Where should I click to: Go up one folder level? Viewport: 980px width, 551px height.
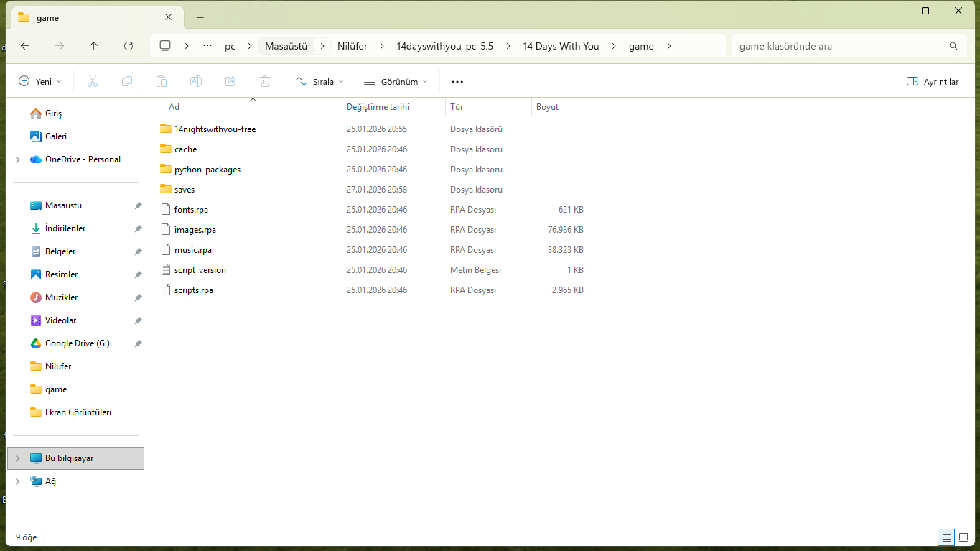click(94, 46)
